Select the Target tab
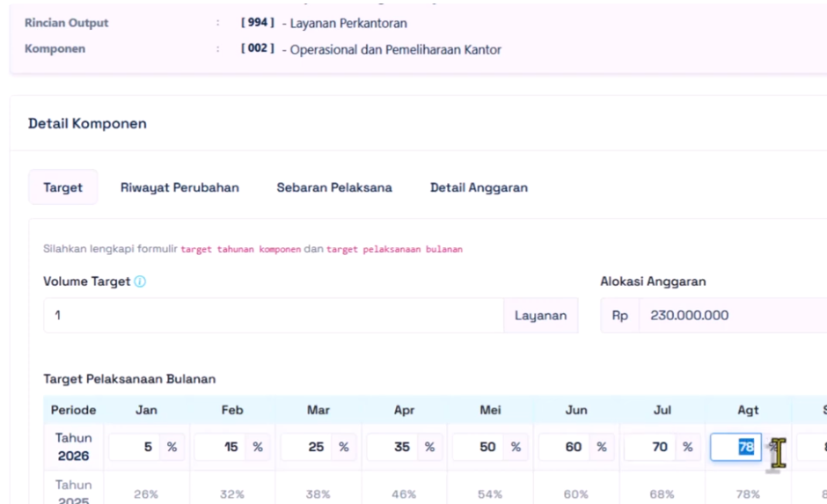 [63, 187]
